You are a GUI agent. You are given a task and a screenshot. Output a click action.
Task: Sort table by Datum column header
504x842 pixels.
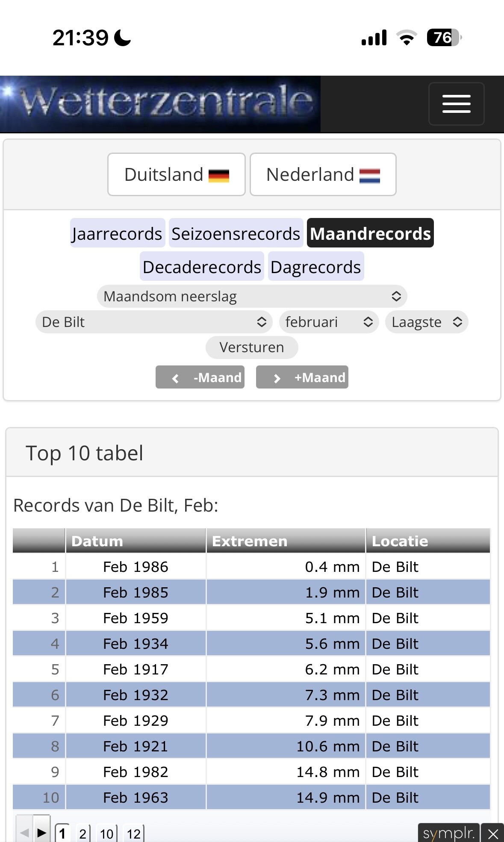point(136,541)
